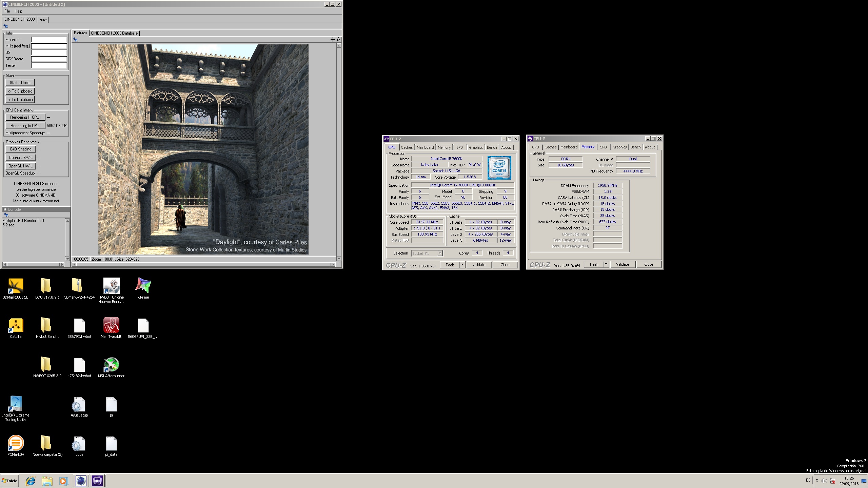Click Validate in the right CPU-Z window
868x488 pixels.
623,264
